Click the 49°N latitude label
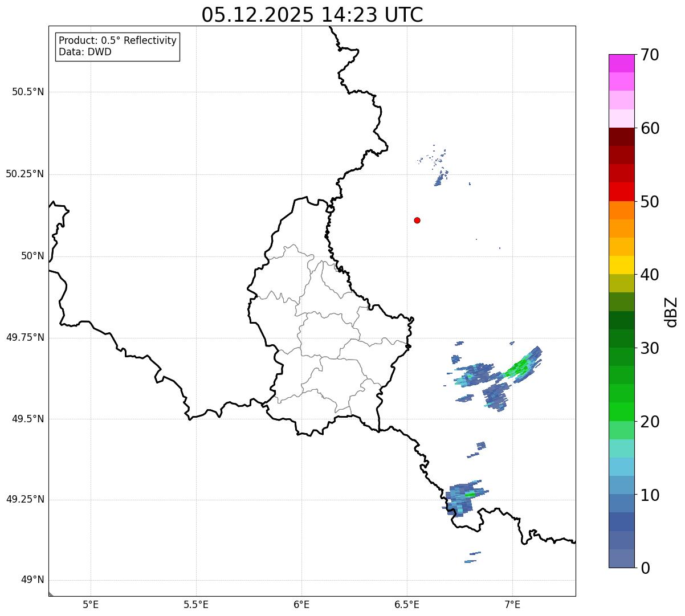The width and height of the screenshot is (685, 616). point(32,580)
